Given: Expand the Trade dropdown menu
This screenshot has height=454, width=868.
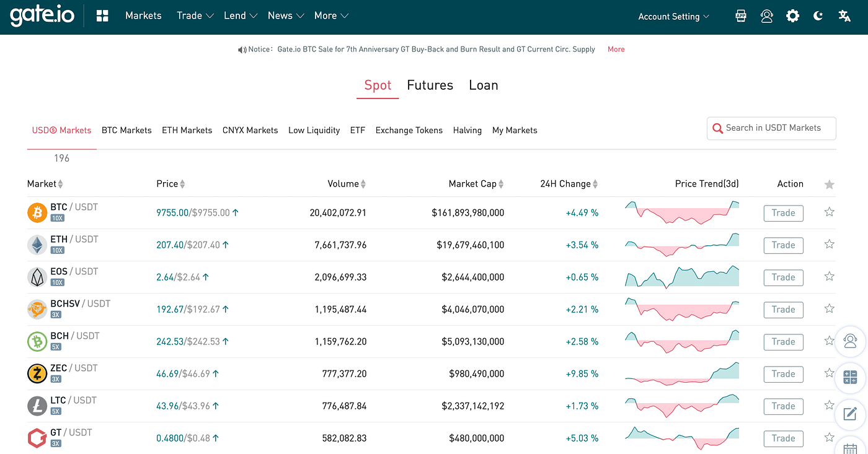Looking at the screenshot, I should coord(195,16).
